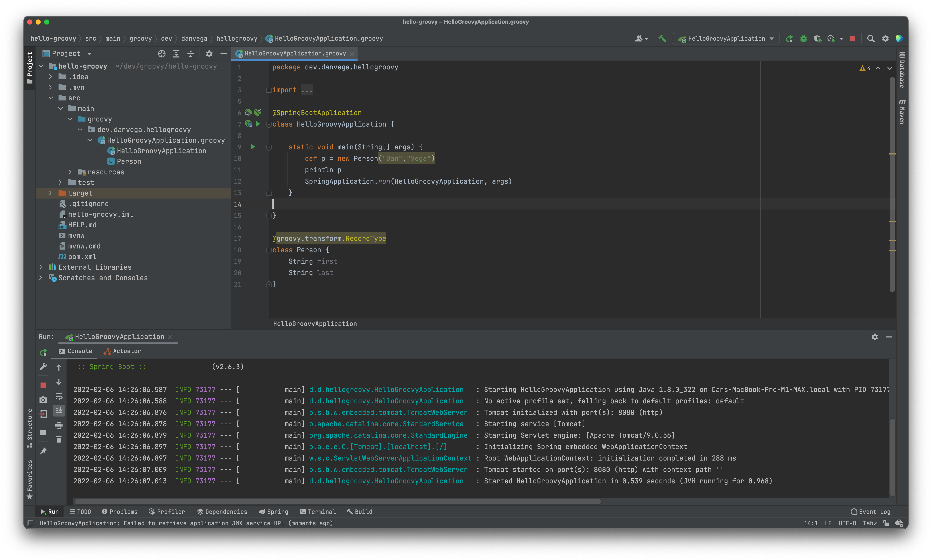Image resolution: width=932 pixels, height=560 pixels.
Task: Toggle the read-only lock icon in status bar
Action: coord(886,523)
